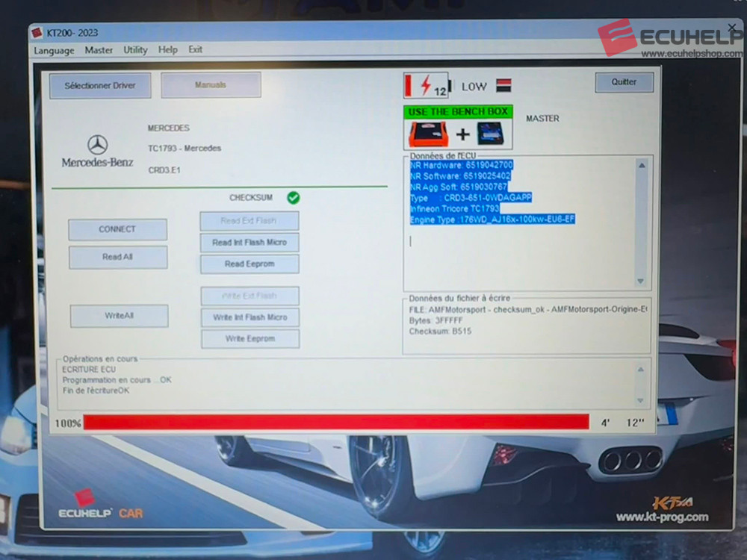Click the Mercedes-Benz star logo

pyautogui.click(x=97, y=145)
